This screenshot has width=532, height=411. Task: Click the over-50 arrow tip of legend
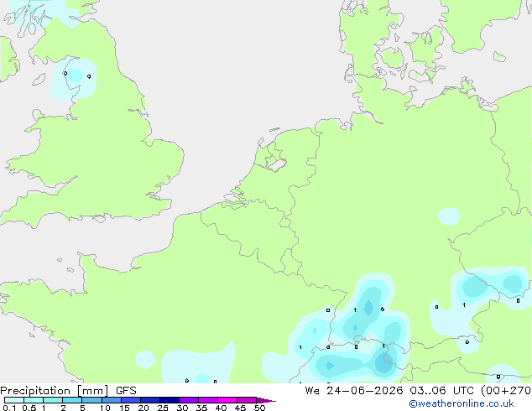click(x=266, y=400)
